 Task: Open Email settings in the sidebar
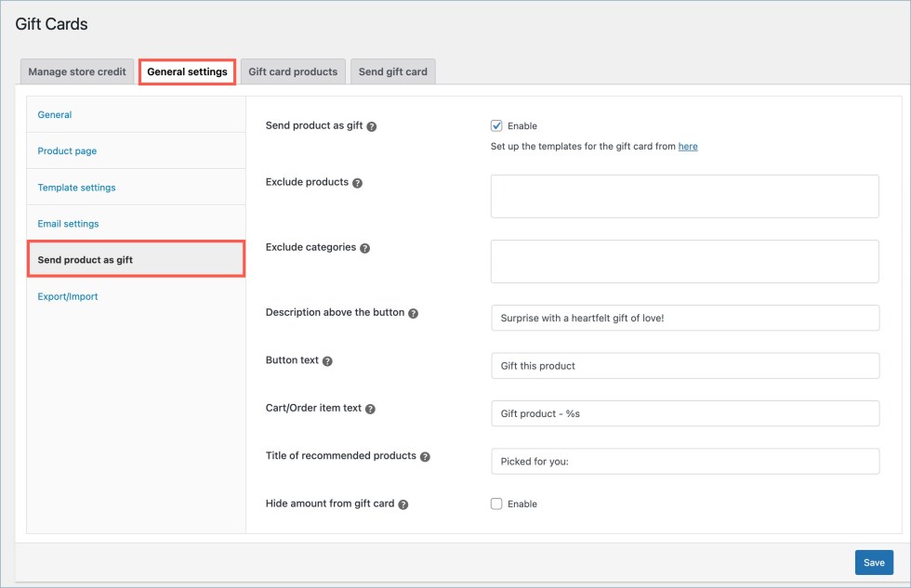click(x=68, y=224)
